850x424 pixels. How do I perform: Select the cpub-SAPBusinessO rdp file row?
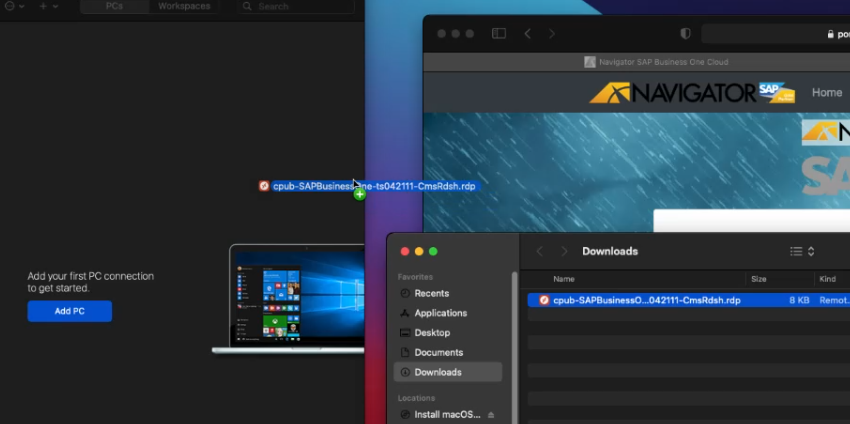pos(688,300)
